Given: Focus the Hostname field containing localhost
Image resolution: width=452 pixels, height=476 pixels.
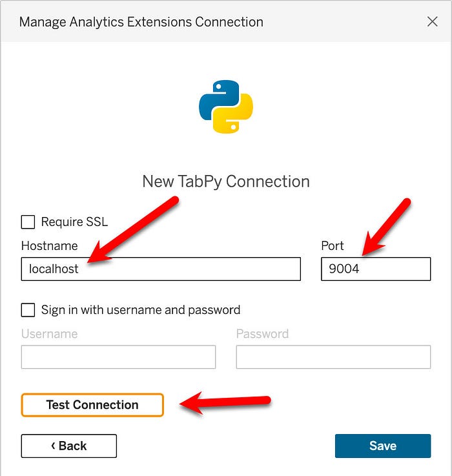Looking at the screenshot, I should coord(161,269).
